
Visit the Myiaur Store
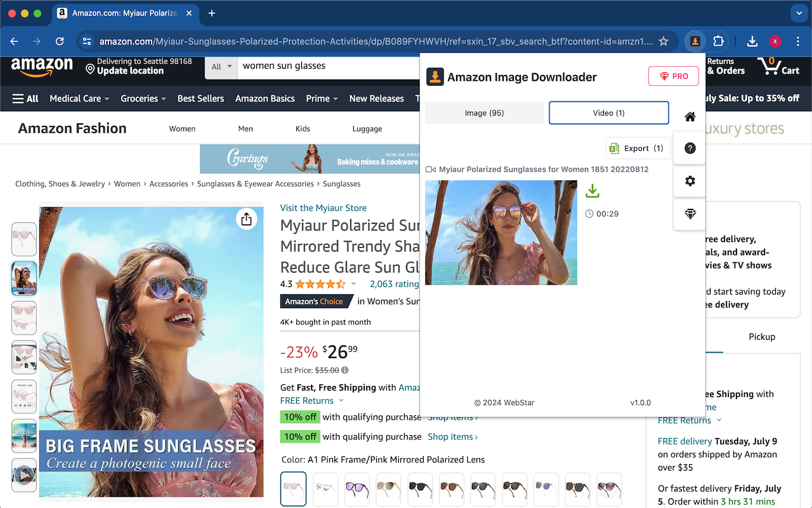[324, 208]
